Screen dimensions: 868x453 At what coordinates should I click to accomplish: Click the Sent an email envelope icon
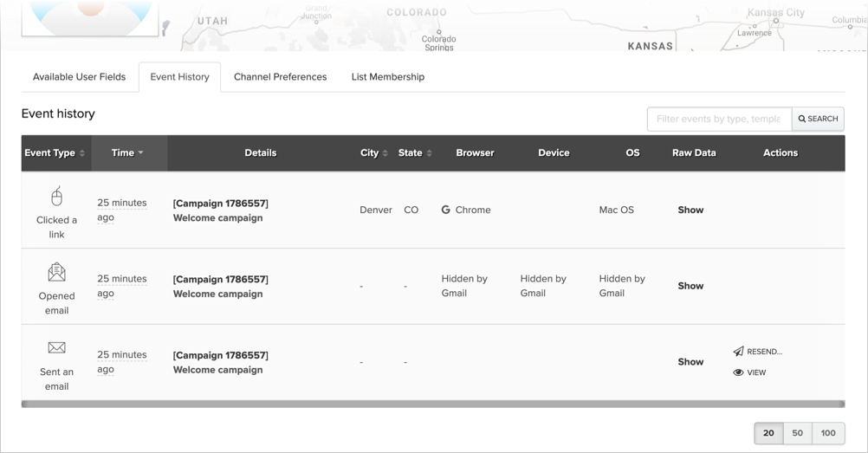(x=56, y=347)
